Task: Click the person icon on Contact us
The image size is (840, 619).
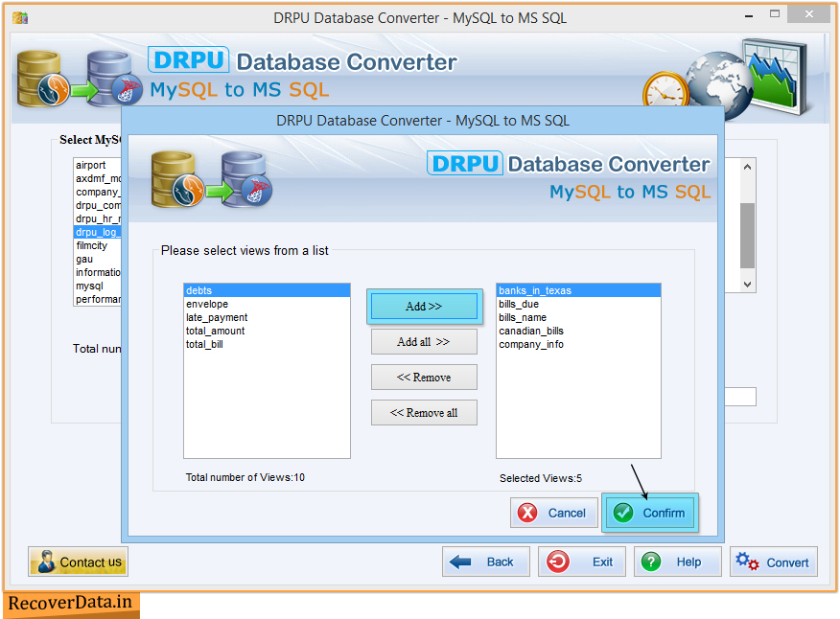Action: (x=47, y=562)
